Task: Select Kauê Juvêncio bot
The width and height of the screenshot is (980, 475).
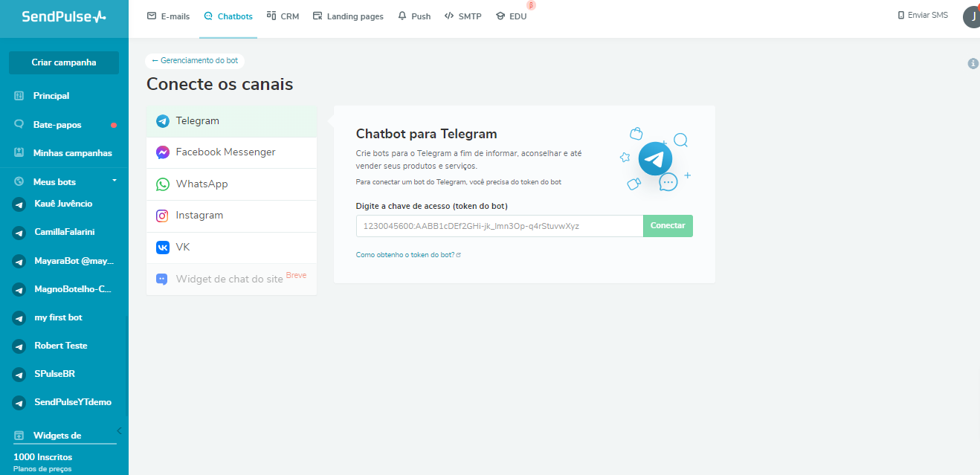Action: 64,204
